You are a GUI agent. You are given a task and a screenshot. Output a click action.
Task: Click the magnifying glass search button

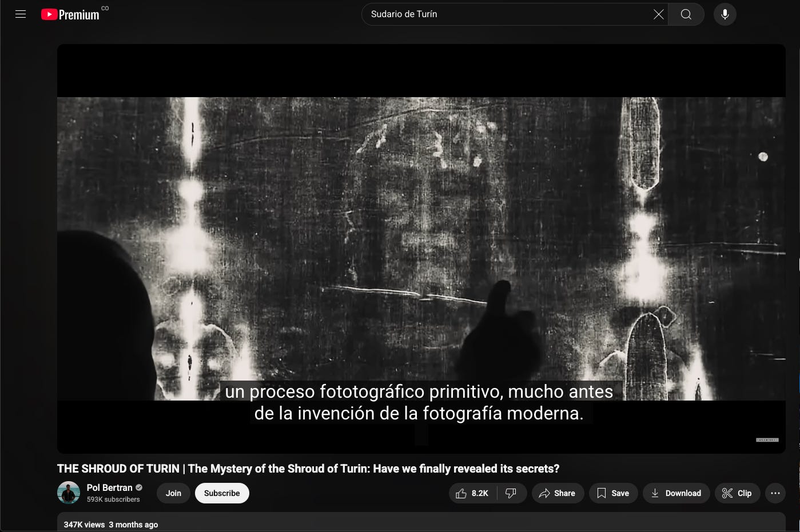point(686,14)
